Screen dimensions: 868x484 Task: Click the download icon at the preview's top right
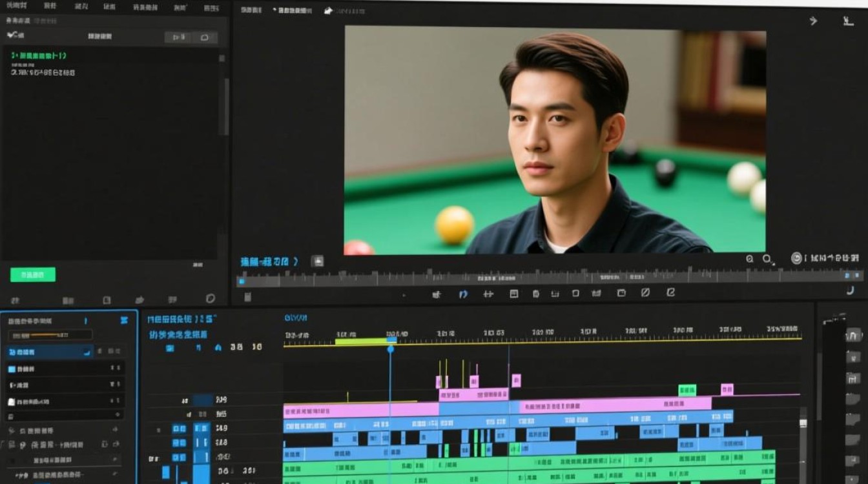(849, 21)
